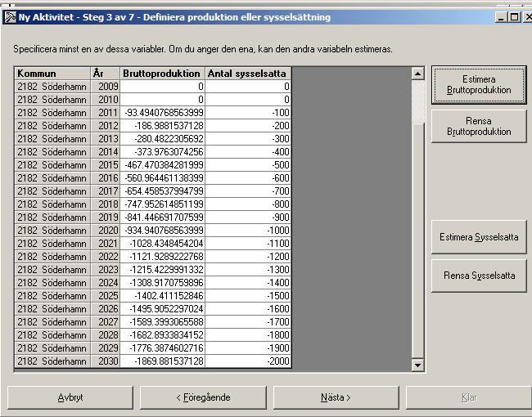Click the cell with -1215.4229991332
The height and width of the screenshot is (417, 532).
coord(163,270)
